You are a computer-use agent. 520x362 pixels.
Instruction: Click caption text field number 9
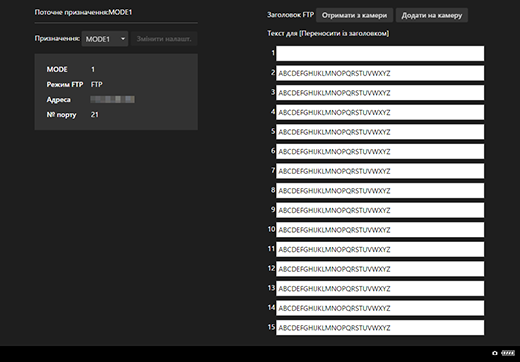point(380,210)
